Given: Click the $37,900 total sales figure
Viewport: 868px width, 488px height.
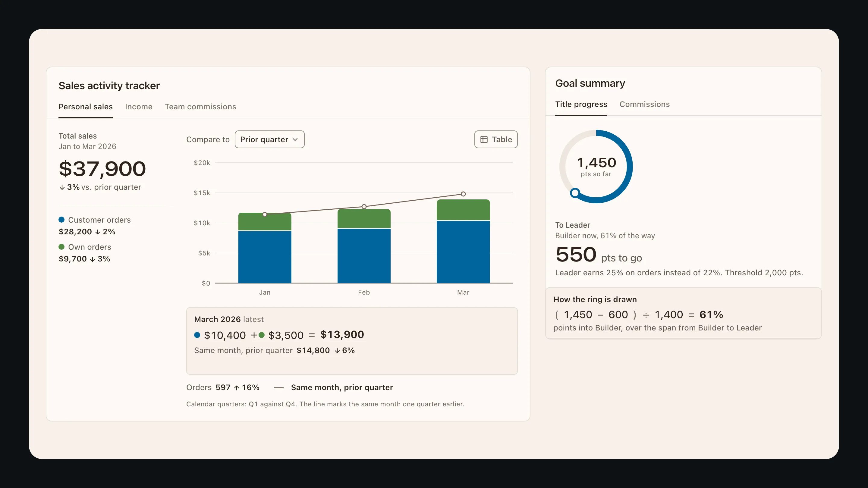Looking at the screenshot, I should 102,169.
